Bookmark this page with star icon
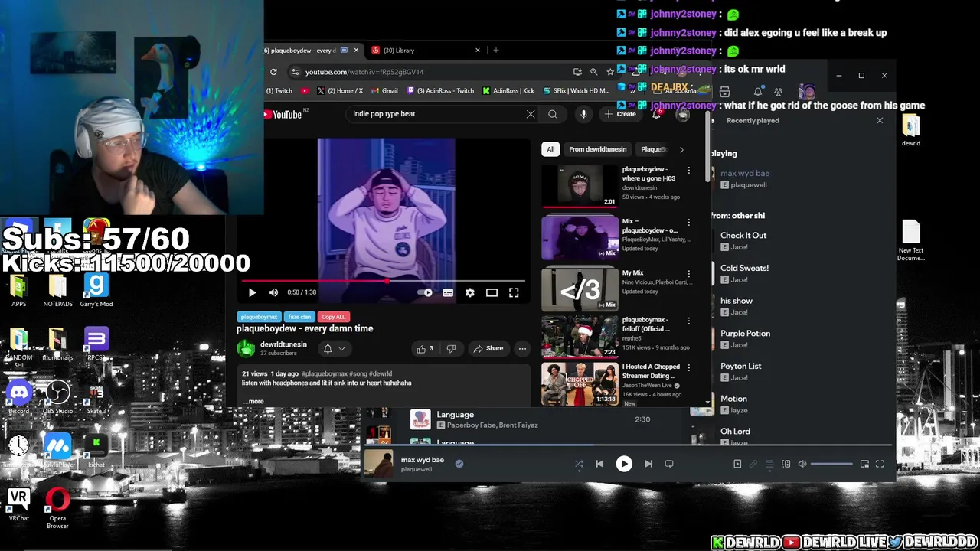Viewport: 980px width, 551px height. point(609,72)
